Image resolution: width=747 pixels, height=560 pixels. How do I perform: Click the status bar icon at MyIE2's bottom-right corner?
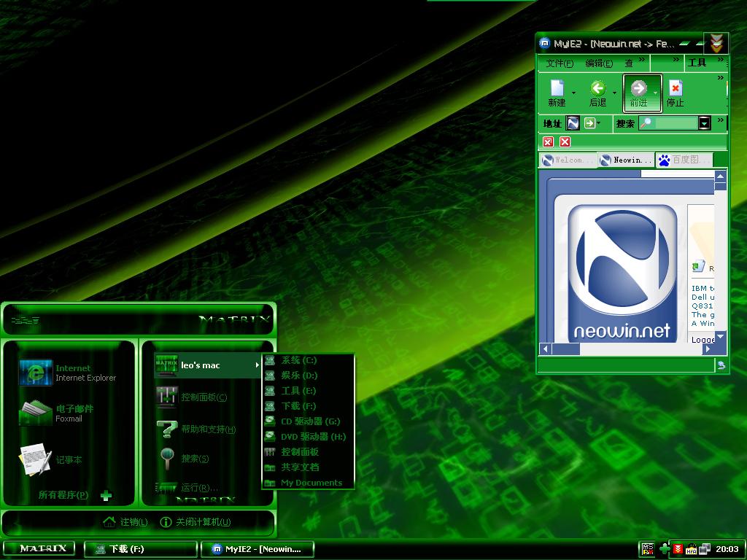point(721,365)
